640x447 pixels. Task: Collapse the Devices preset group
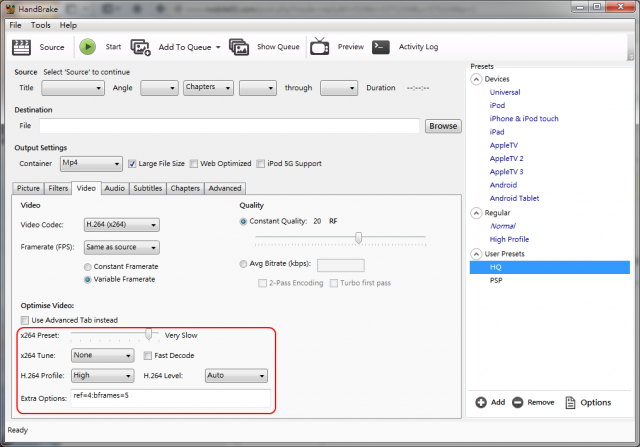coord(476,79)
